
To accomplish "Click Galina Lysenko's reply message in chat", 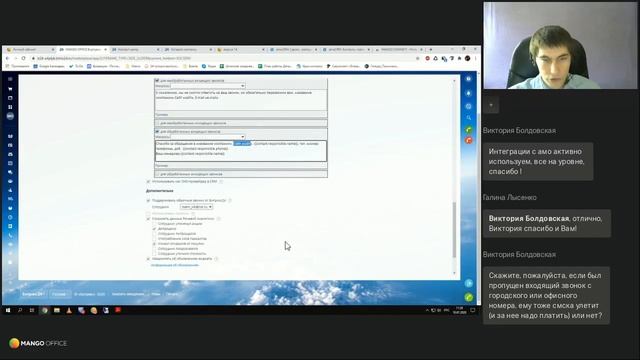I will (x=547, y=223).
